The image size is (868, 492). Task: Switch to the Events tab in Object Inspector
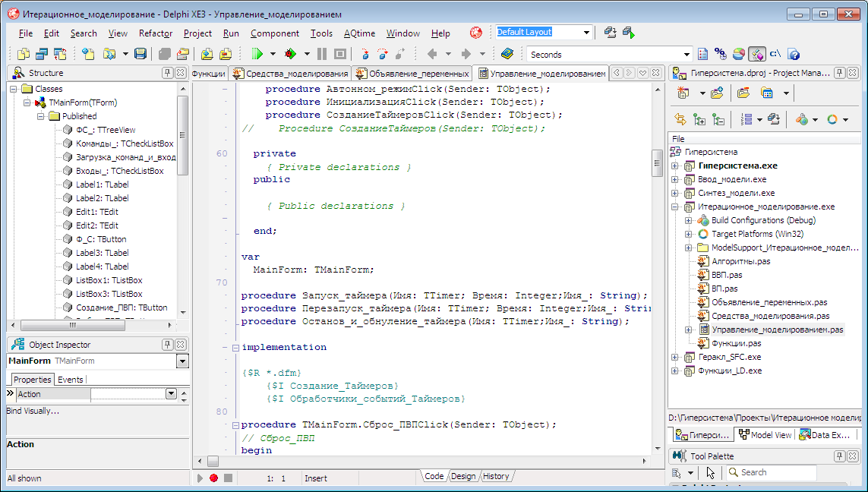click(x=71, y=380)
